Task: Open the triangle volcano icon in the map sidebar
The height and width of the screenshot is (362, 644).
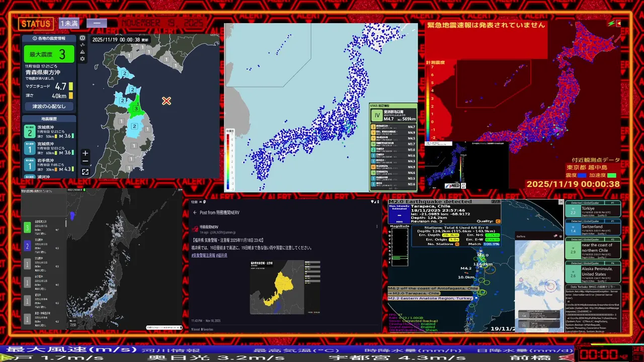Action: (83, 52)
